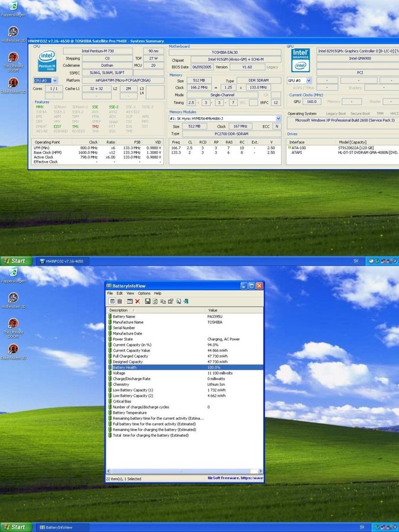This screenshot has width=399, height=532.
Task: Click the Intel Graphics logo in HWiNFO32
Action: [x=301, y=60]
